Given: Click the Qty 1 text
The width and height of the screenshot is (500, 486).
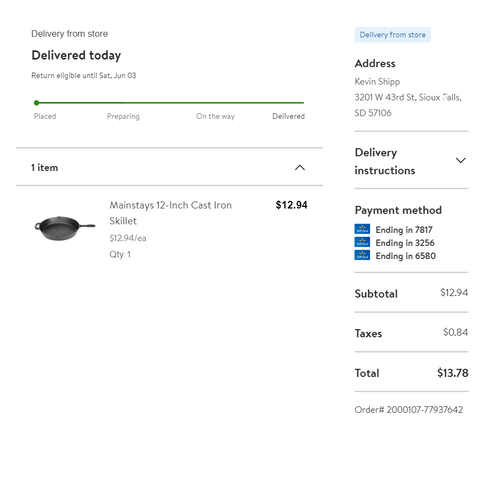Looking at the screenshot, I should click(x=120, y=254).
